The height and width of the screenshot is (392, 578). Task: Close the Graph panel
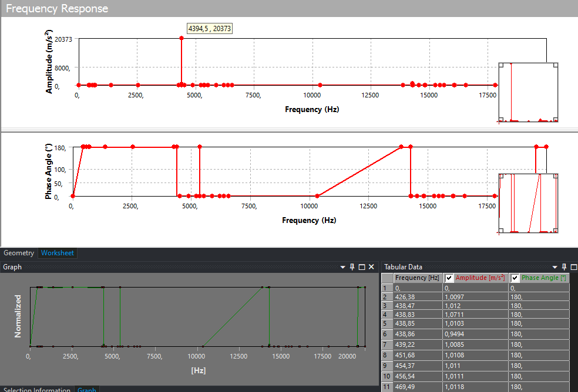click(x=371, y=267)
